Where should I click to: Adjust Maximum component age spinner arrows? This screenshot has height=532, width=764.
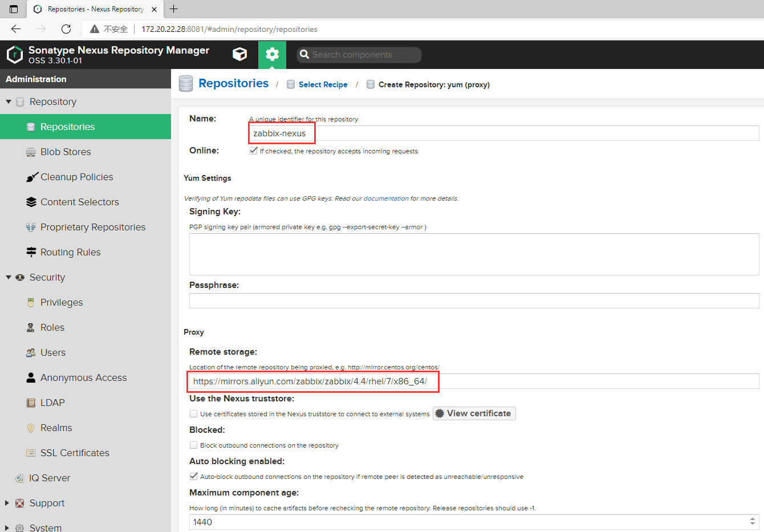(753, 522)
